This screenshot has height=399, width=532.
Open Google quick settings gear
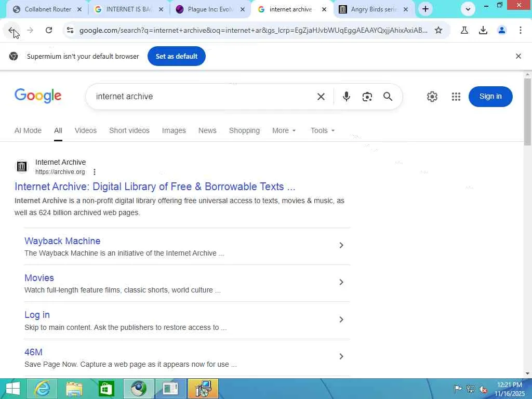(432, 97)
